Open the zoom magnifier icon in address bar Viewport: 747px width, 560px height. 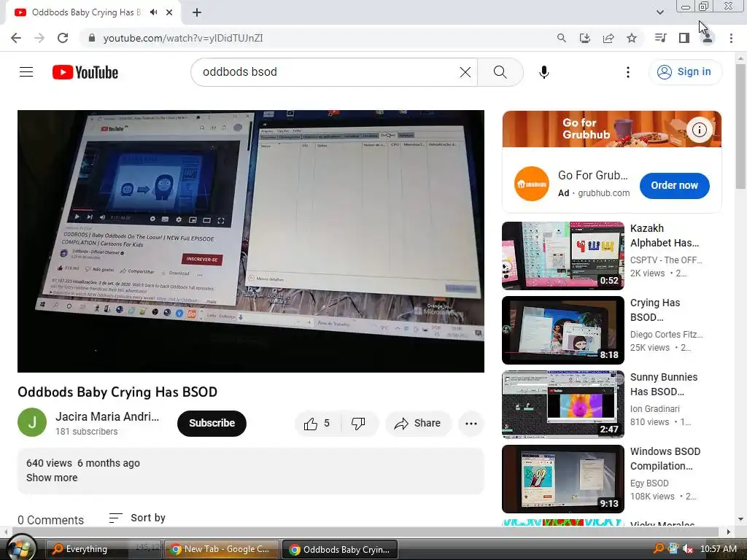(562, 38)
